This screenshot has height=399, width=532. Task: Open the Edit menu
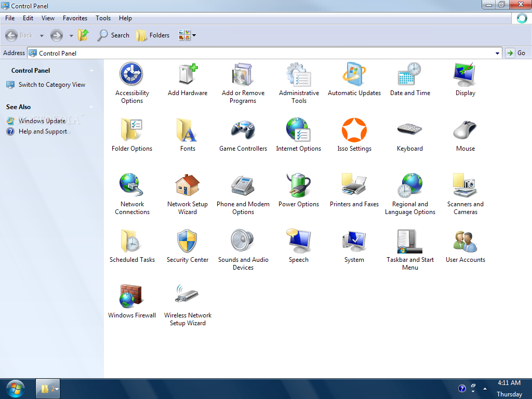pyautogui.click(x=28, y=18)
